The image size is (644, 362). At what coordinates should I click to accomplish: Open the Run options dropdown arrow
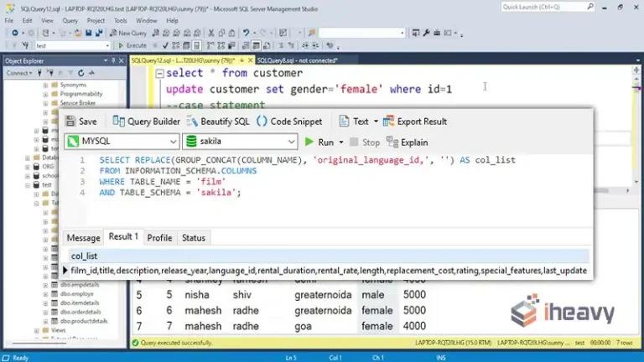pyautogui.click(x=341, y=142)
